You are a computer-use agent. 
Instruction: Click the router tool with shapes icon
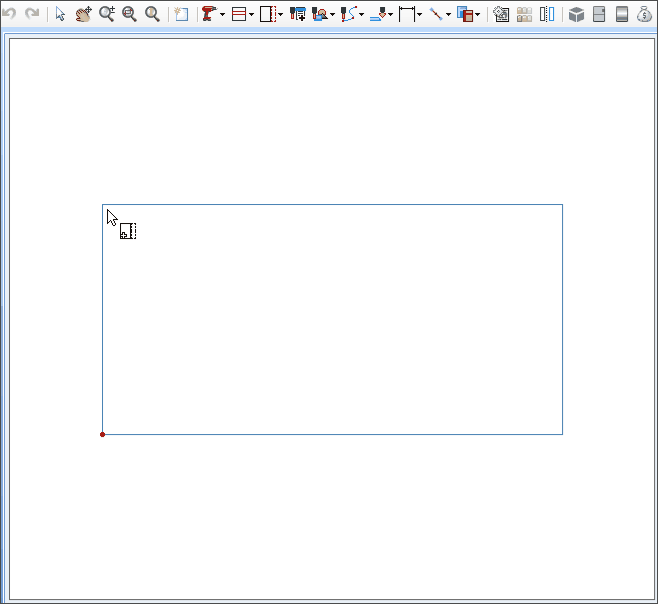tap(320, 14)
